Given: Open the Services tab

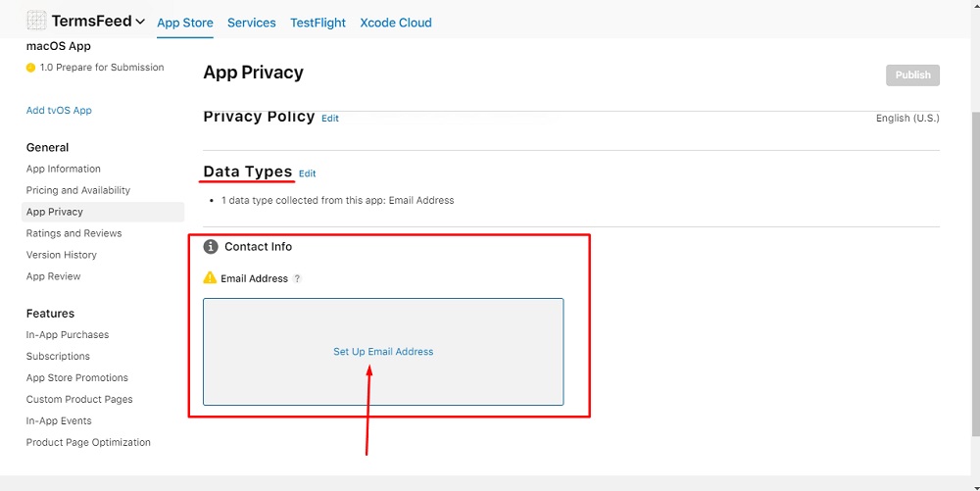Looking at the screenshot, I should click(x=251, y=24).
